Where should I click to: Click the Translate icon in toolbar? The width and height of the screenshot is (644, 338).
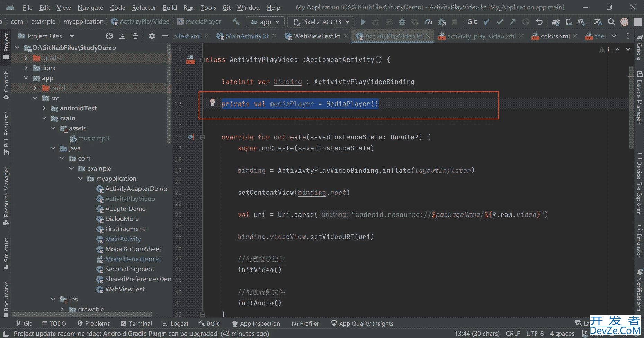click(x=598, y=22)
